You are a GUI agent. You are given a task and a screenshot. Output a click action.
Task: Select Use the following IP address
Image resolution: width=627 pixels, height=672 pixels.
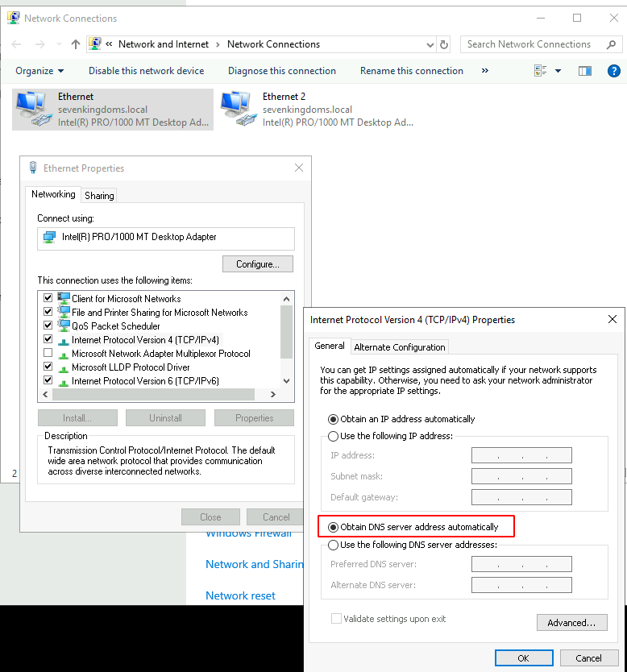(390, 436)
